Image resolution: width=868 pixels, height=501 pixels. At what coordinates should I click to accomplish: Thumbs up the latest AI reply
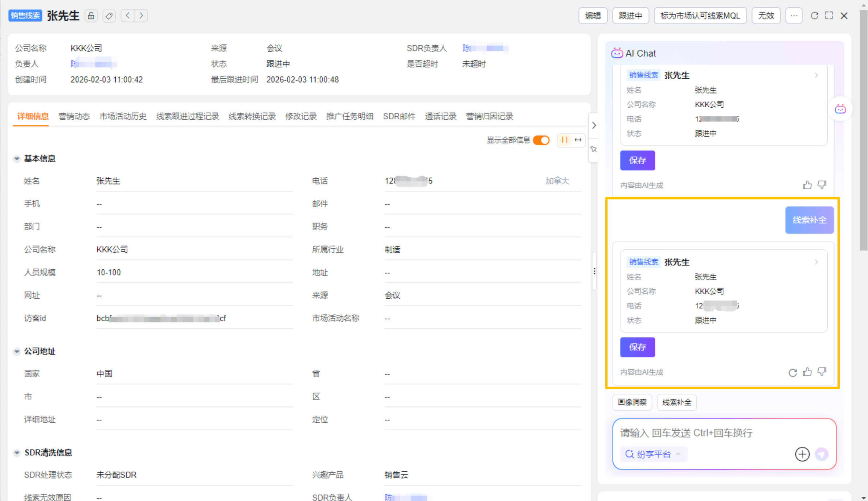807,372
